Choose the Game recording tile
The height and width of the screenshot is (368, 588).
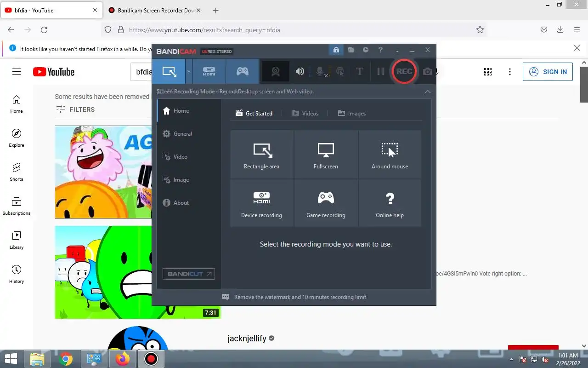326,203
